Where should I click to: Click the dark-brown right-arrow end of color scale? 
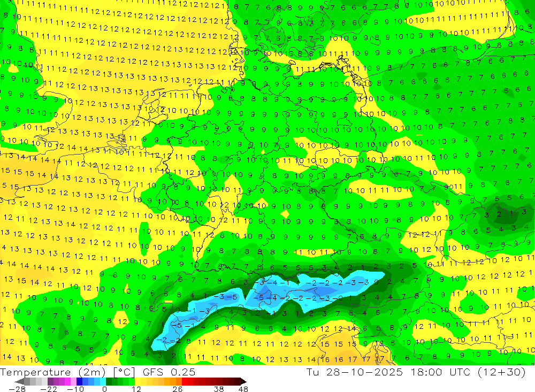[x=243, y=381]
